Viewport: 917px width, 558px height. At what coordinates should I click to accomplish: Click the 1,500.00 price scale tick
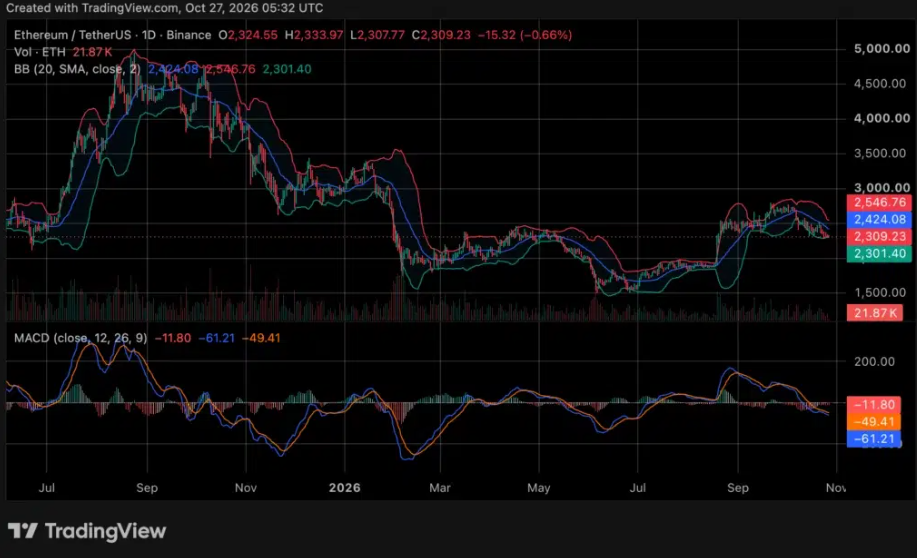click(880, 292)
